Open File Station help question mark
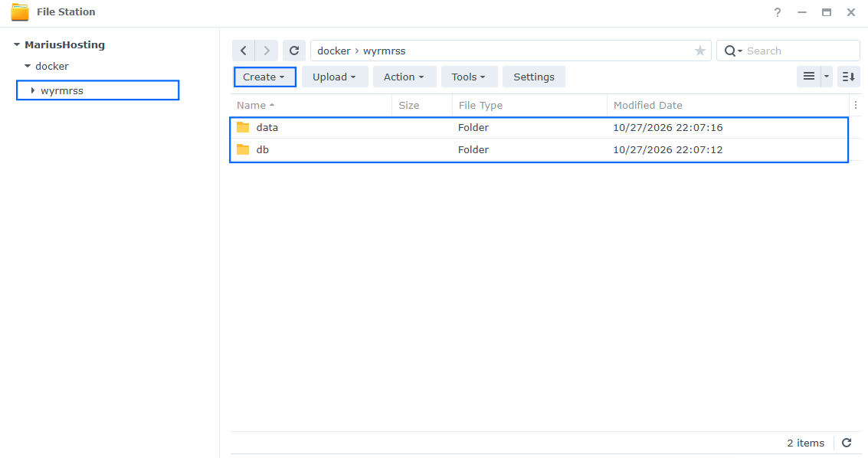The height and width of the screenshot is (458, 868). [x=777, y=12]
